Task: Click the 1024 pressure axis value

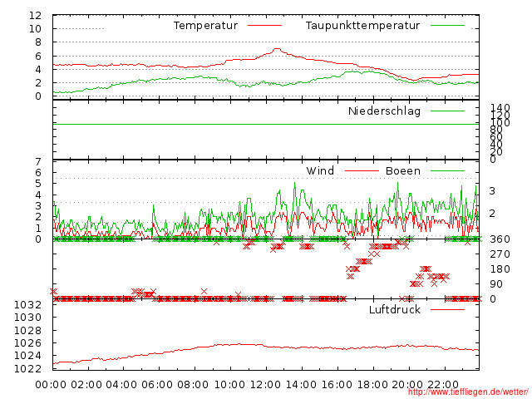Action: pos(27,356)
